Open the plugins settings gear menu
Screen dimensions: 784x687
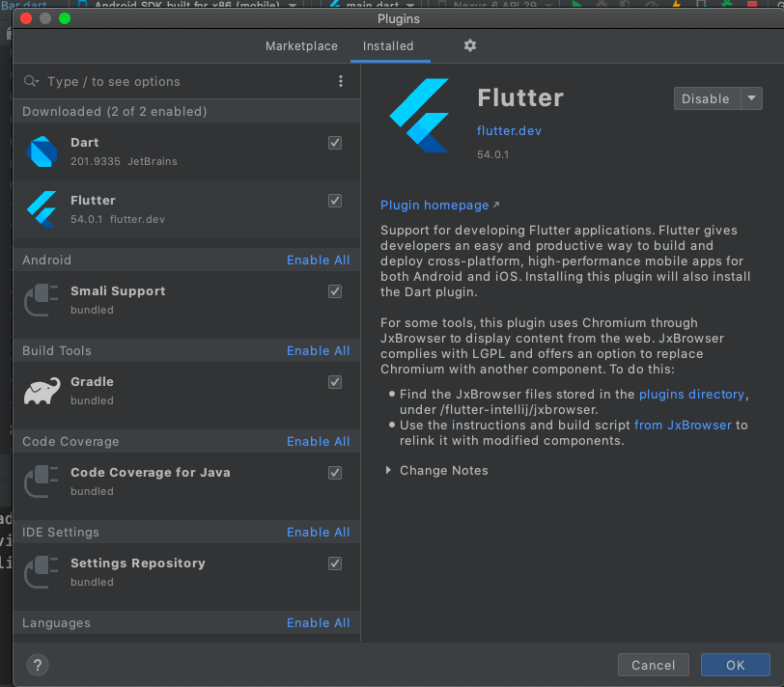pyautogui.click(x=469, y=45)
